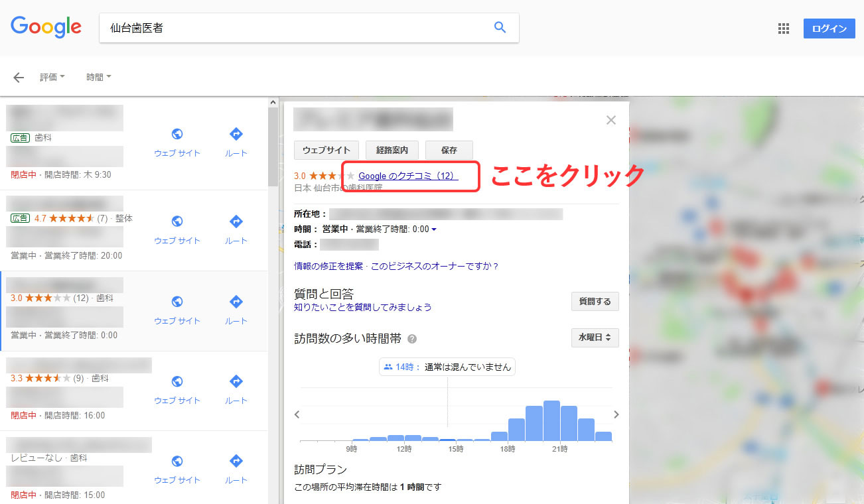Click the Google logo
This screenshot has height=504, width=864.
pos(46,27)
